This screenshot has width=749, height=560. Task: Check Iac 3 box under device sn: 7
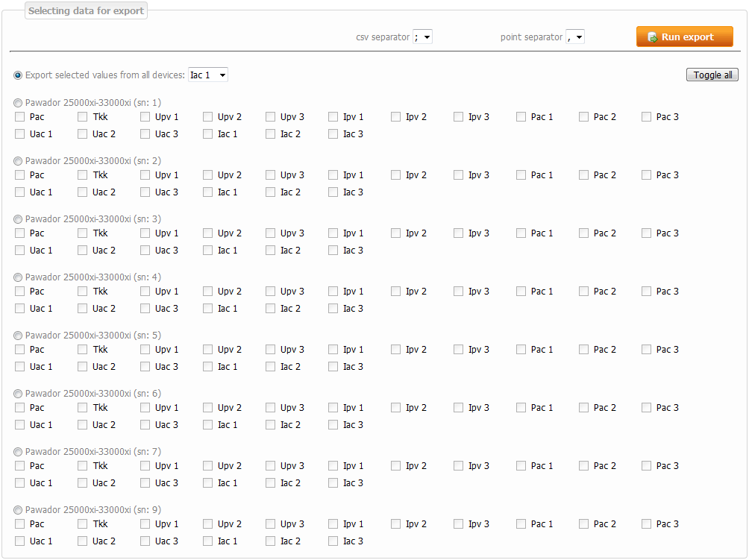pyautogui.click(x=333, y=483)
